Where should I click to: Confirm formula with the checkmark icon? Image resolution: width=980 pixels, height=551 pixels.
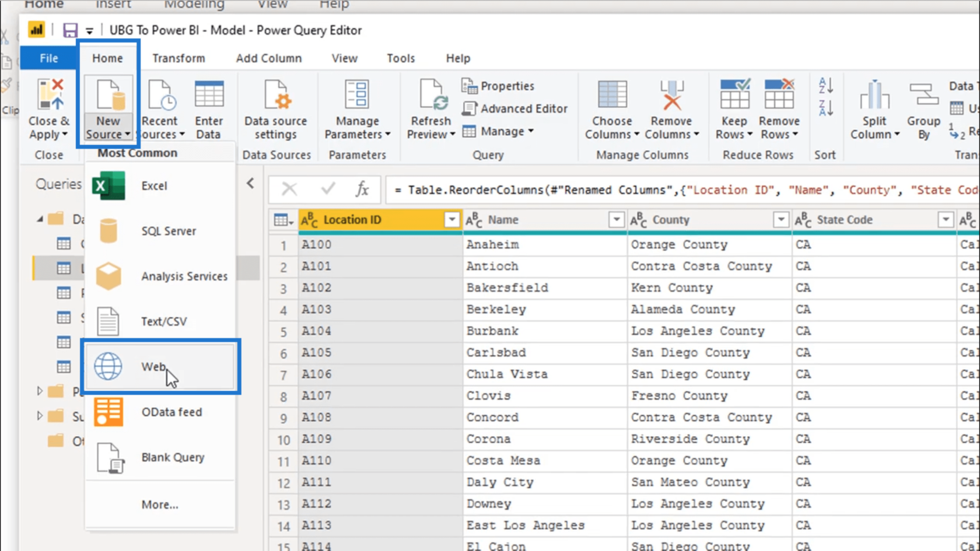(x=328, y=188)
